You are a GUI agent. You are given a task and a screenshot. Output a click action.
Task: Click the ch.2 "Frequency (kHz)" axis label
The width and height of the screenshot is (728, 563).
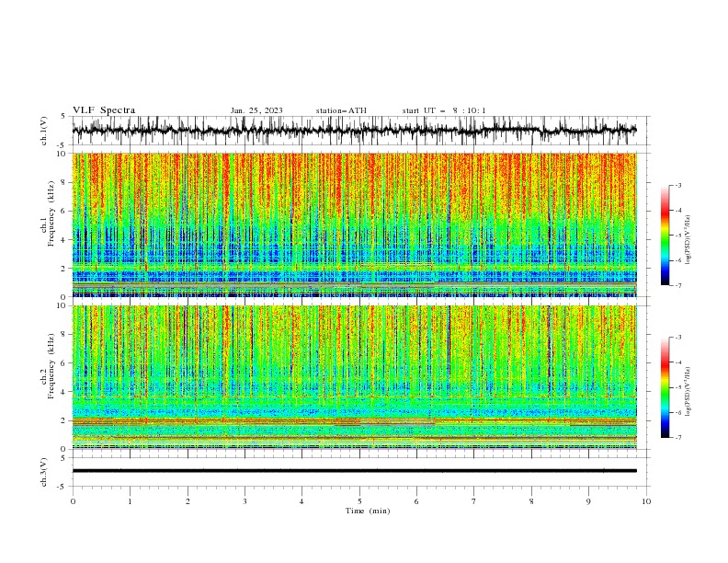click(51, 366)
